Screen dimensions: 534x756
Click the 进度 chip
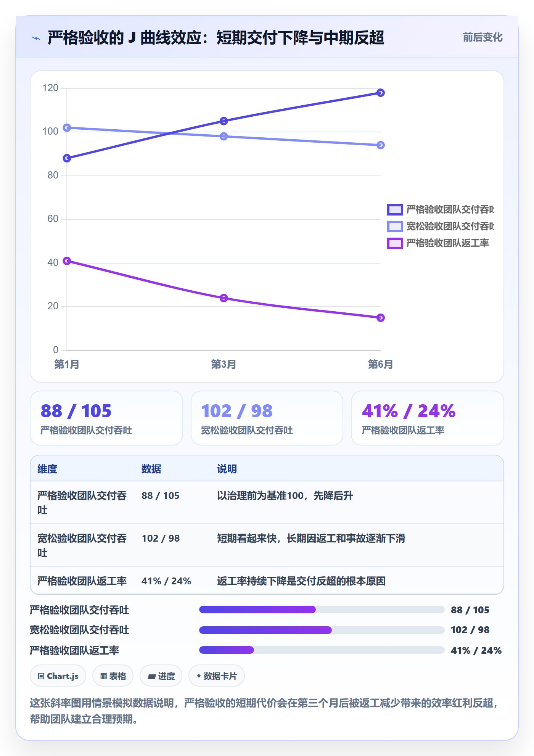161,676
